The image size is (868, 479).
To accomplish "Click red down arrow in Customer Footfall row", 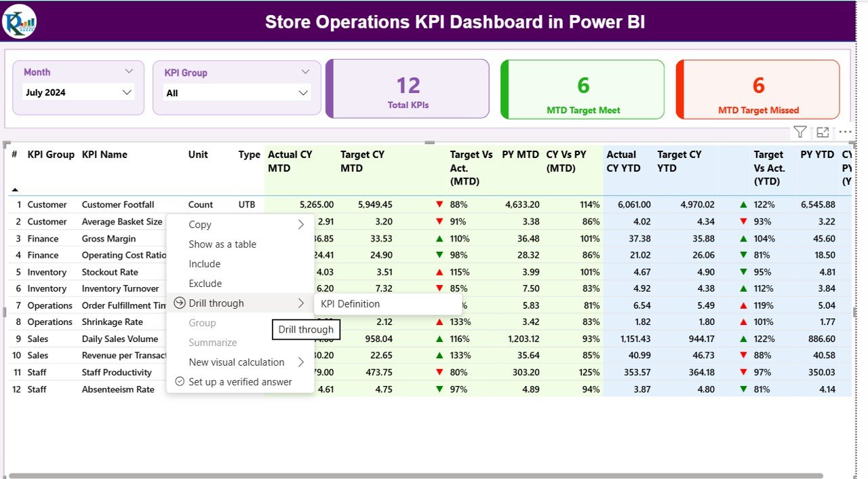I will [x=439, y=204].
